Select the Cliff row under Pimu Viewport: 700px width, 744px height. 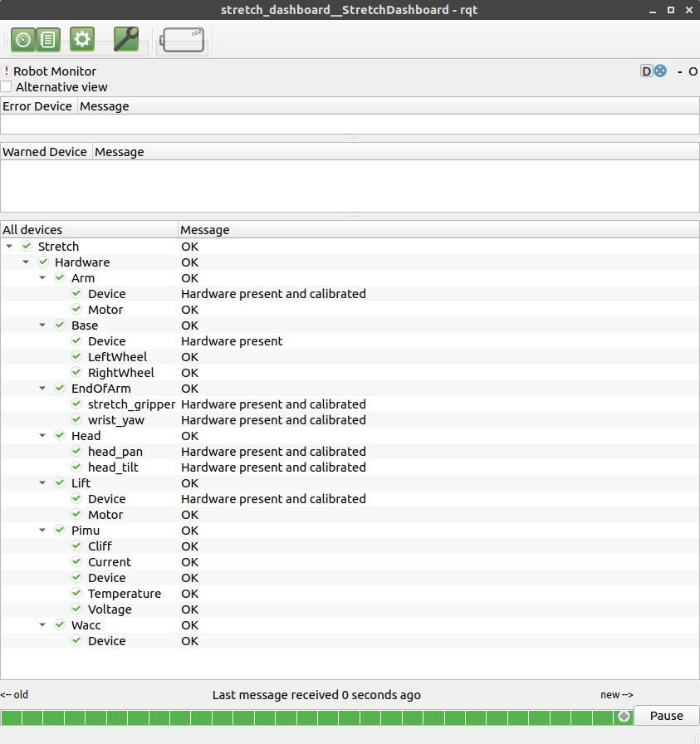click(x=350, y=546)
